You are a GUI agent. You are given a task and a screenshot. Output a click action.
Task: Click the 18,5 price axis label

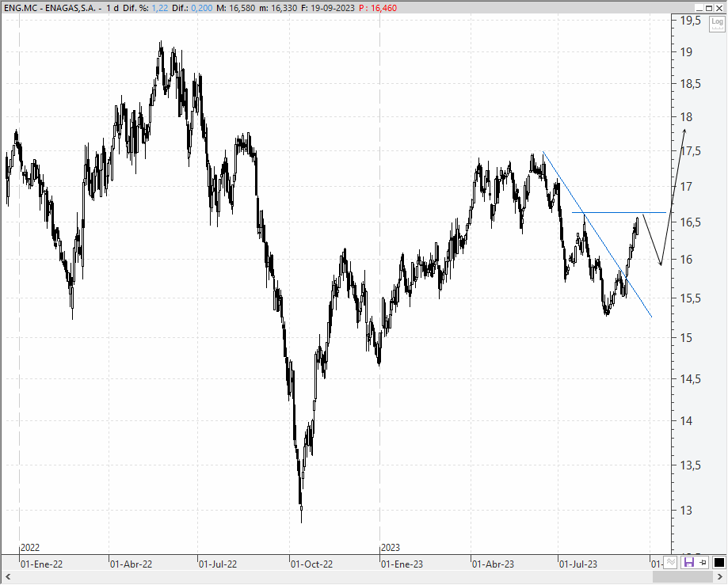point(691,84)
